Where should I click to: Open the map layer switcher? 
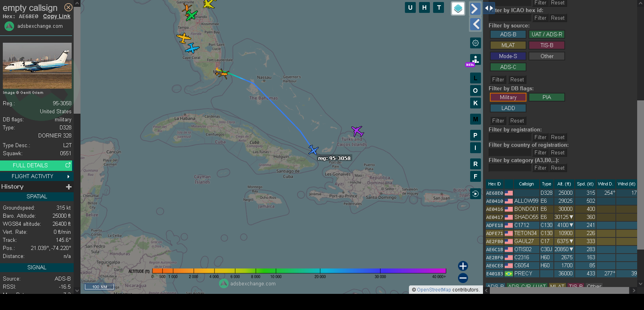(458, 8)
